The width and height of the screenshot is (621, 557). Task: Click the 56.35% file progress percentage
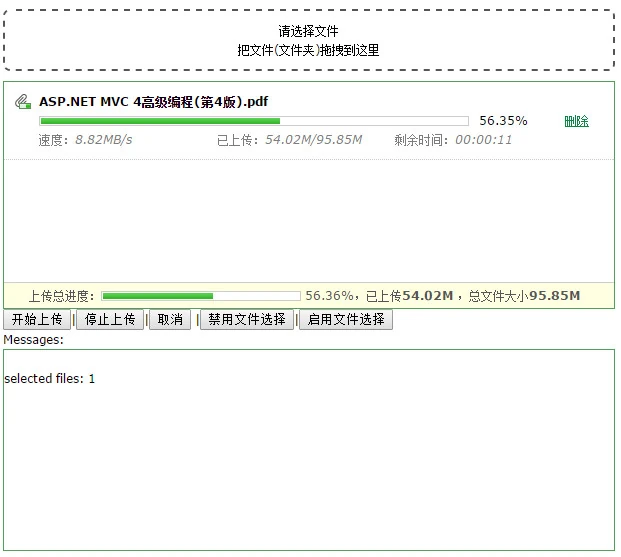click(x=503, y=121)
